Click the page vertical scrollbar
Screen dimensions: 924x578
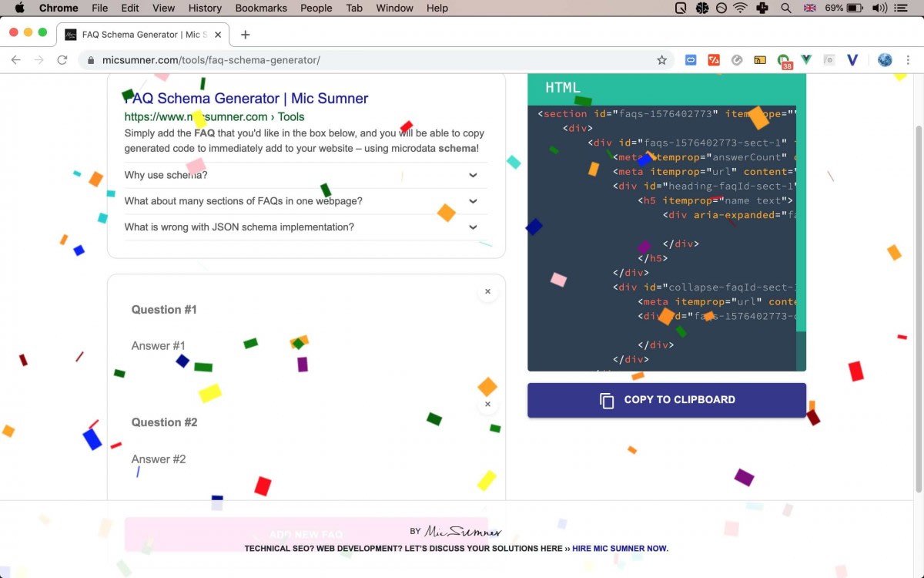point(918,308)
